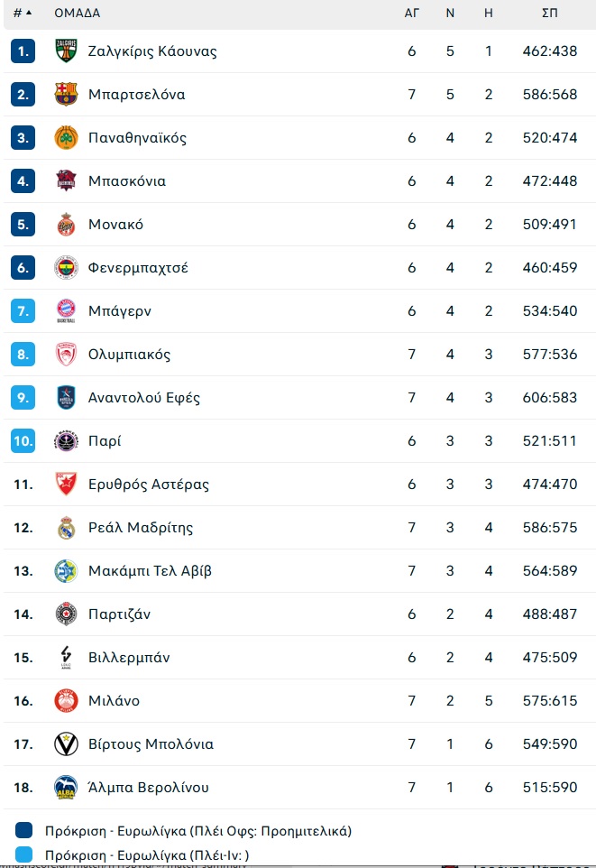
Task: Click the light blue Play-In legend swatch
Action: coord(23,854)
